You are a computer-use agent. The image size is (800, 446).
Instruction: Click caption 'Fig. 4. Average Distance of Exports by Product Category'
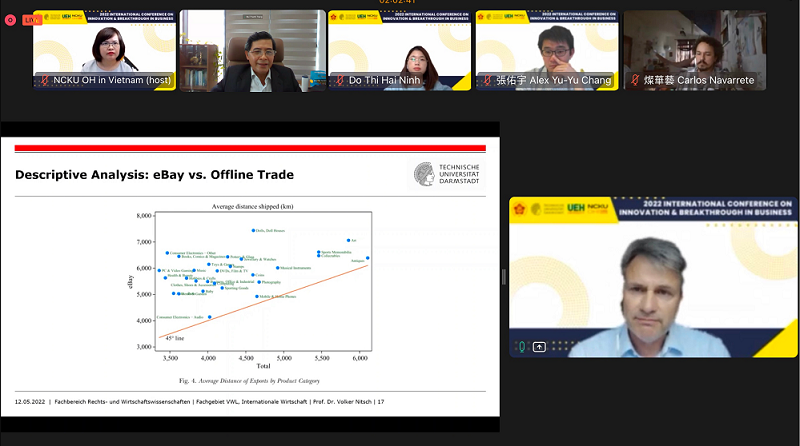(249, 381)
